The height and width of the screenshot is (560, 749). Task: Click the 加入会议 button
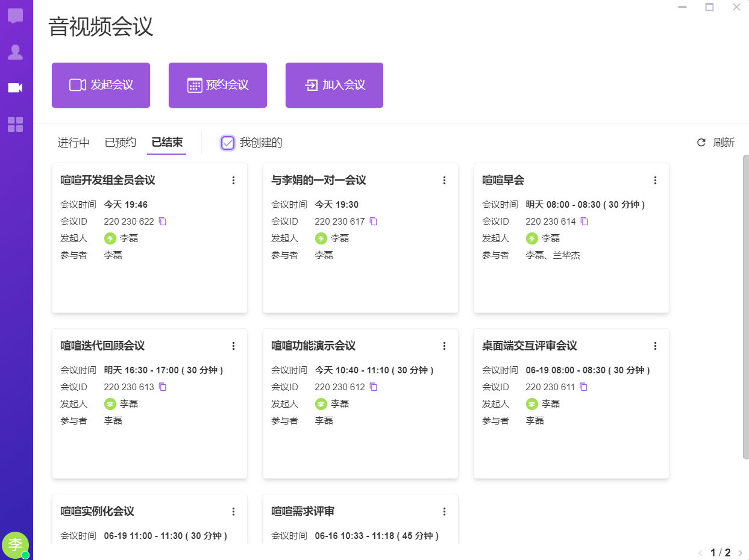point(334,86)
